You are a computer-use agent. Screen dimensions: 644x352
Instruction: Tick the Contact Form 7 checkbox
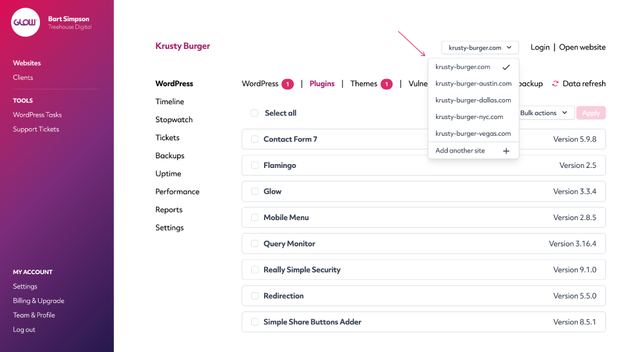[254, 139]
